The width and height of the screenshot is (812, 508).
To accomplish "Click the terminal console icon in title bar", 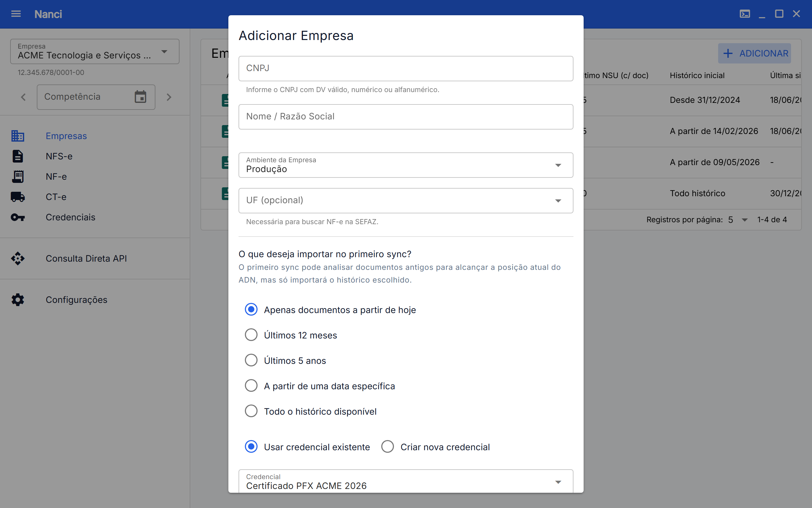I will (x=745, y=14).
